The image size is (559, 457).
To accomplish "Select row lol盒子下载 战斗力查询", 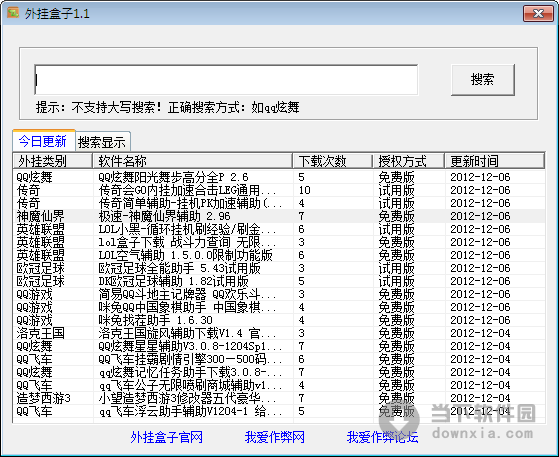I will coord(280,242).
